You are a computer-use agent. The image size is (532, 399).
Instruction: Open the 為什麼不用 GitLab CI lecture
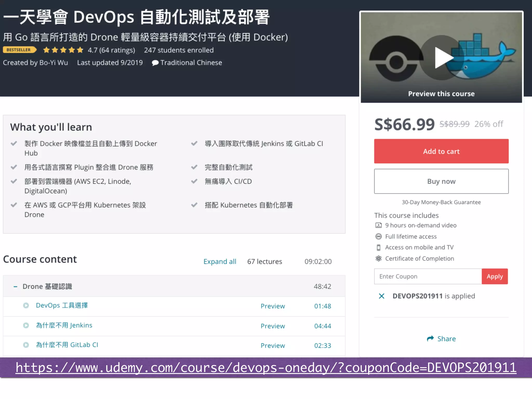67,345
